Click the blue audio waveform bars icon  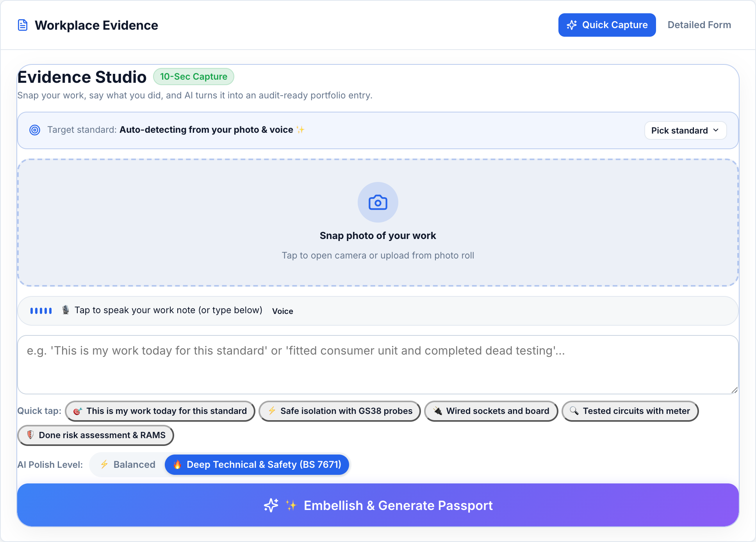pos(41,311)
